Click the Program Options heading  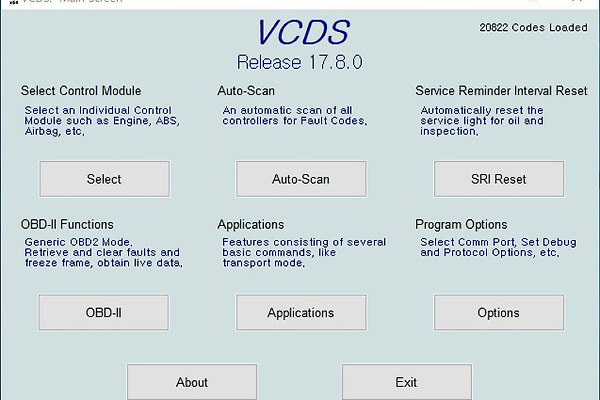(x=461, y=224)
